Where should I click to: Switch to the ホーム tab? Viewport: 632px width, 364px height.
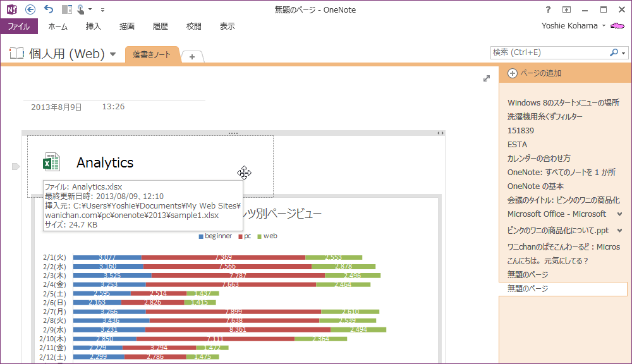tap(58, 26)
